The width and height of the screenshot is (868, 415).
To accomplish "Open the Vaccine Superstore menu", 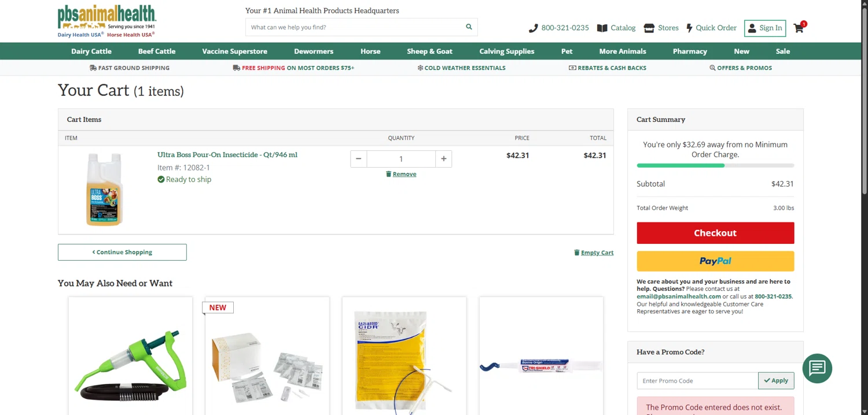I will tap(234, 51).
